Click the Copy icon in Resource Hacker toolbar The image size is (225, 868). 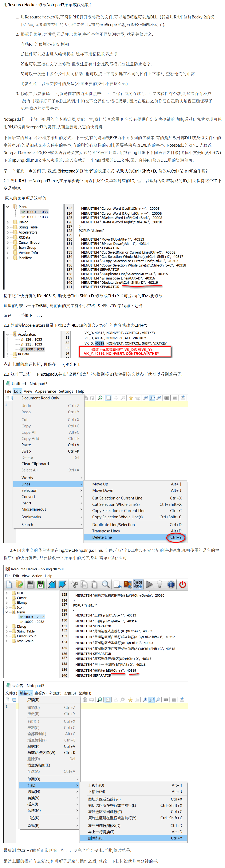coord(84,584)
